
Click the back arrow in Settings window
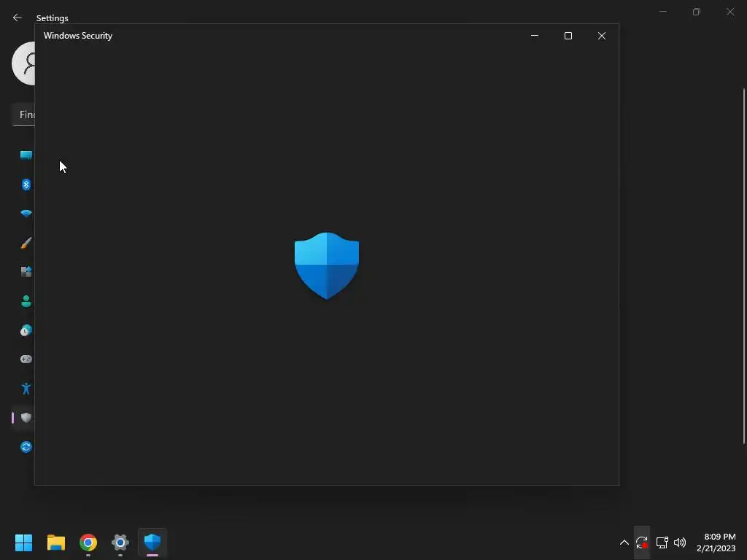(18, 17)
